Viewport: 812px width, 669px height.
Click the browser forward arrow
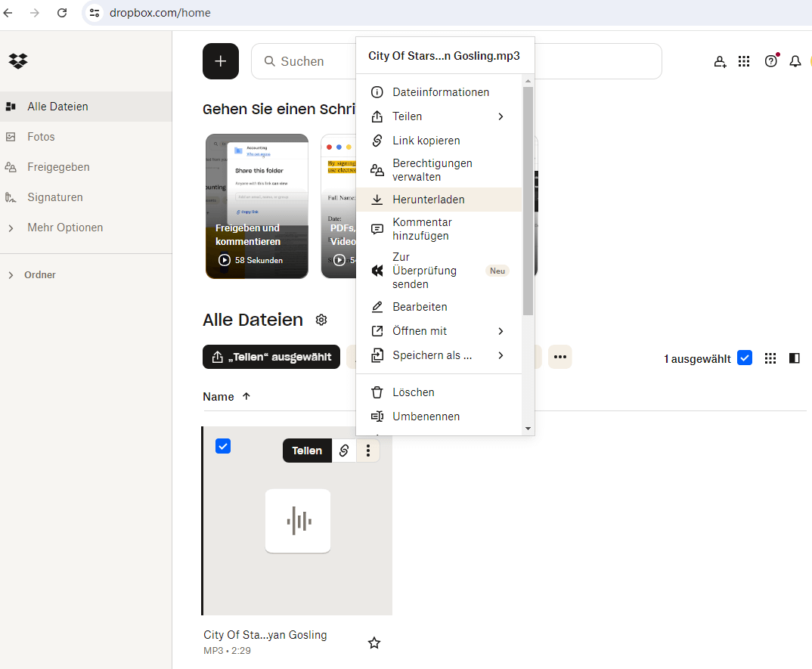[35, 12]
